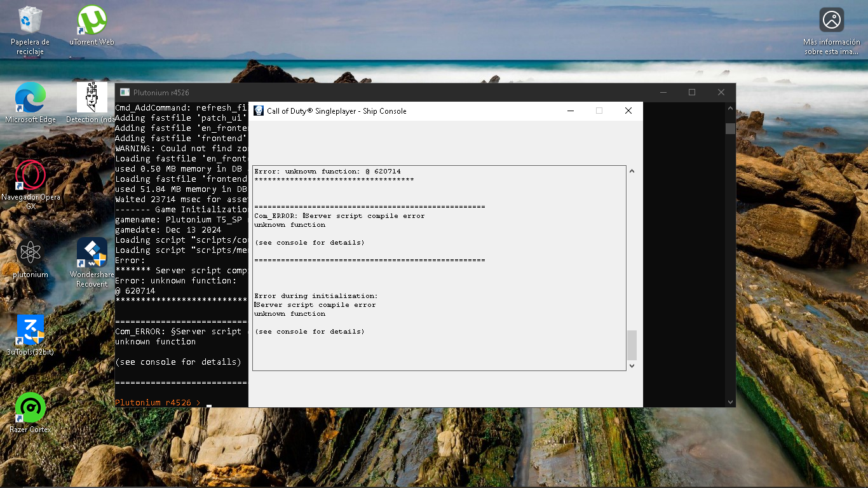
Task: Click 'used 0.50 MB memory in DB' line
Action: [x=181, y=169]
